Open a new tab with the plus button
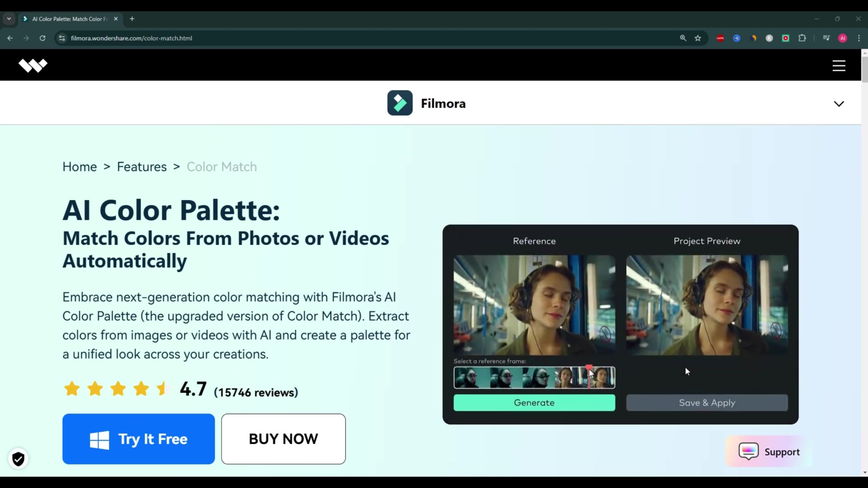Image resolution: width=868 pixels, height=488 pixels. (x=132, y=19)
